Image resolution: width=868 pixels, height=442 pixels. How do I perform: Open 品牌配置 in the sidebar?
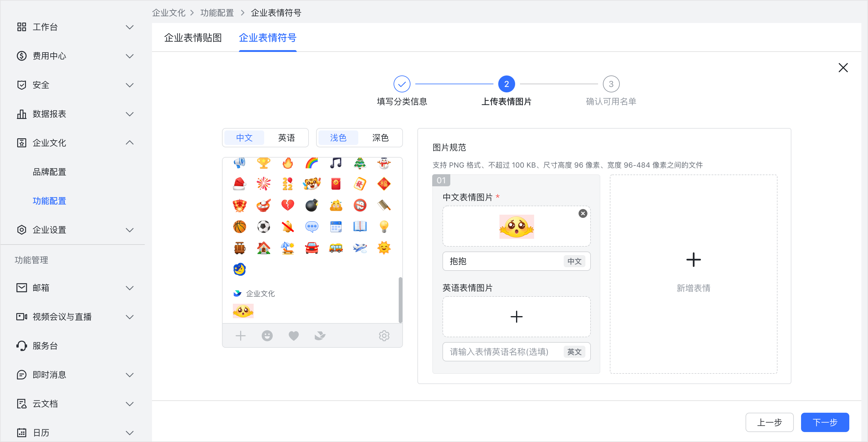click(x=49, y=172)
